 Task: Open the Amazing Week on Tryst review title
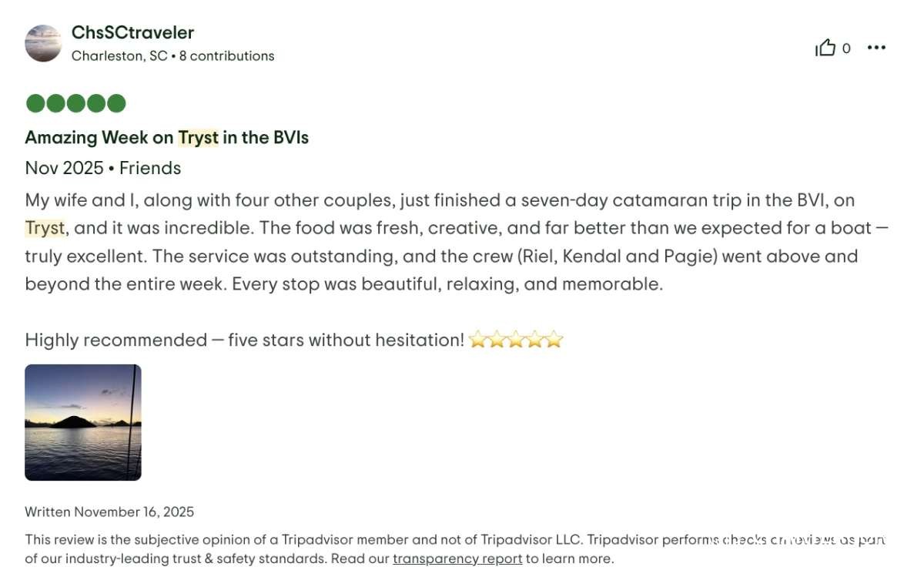(x=166, y=138)
